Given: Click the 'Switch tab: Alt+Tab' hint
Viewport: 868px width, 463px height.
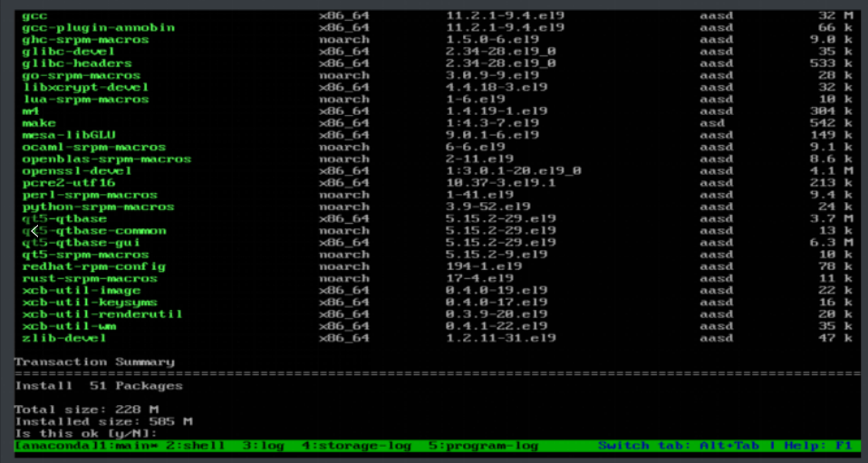Looking at the screenshot, I should [x=680, y=446].
